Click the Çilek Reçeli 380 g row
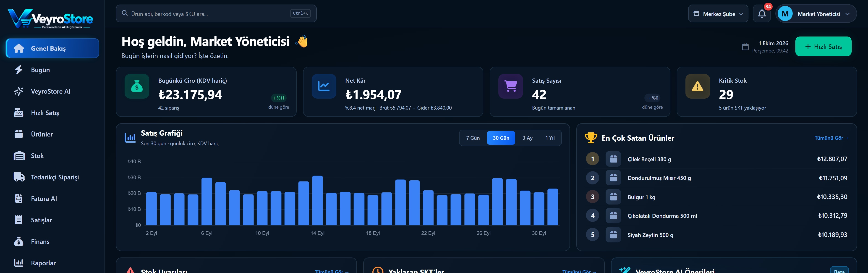868x273 pixels. point(716,159)
